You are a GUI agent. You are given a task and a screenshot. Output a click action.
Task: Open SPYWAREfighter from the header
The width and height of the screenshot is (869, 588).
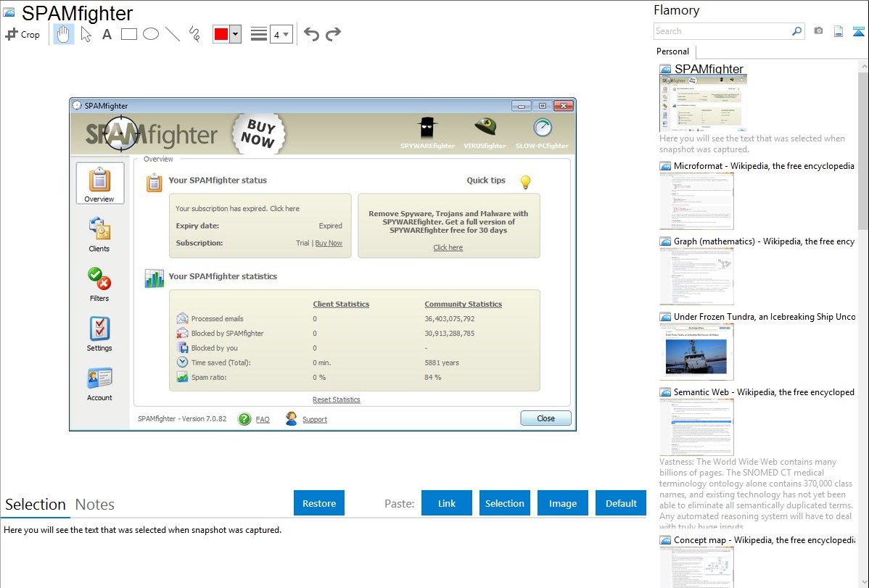click(x=427, y=133)
